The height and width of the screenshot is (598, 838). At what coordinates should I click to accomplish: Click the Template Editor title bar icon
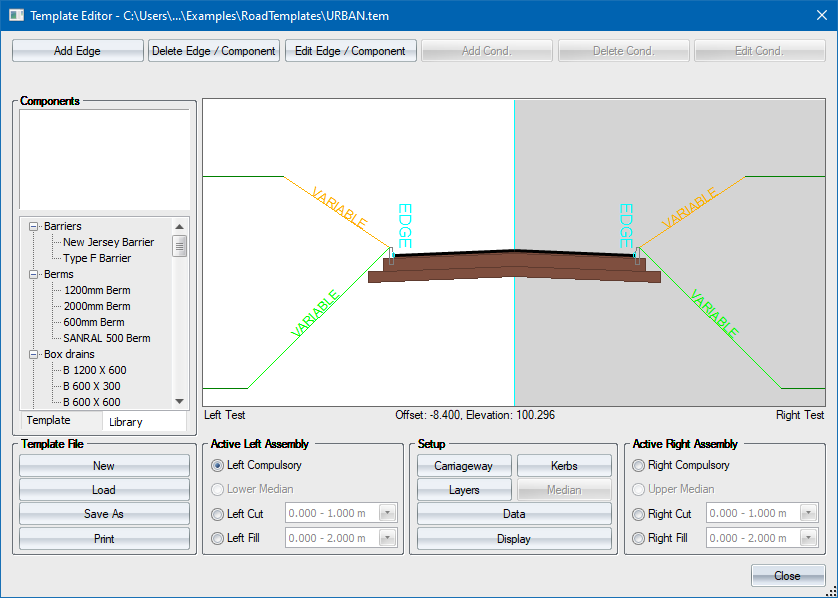(15, 15)
